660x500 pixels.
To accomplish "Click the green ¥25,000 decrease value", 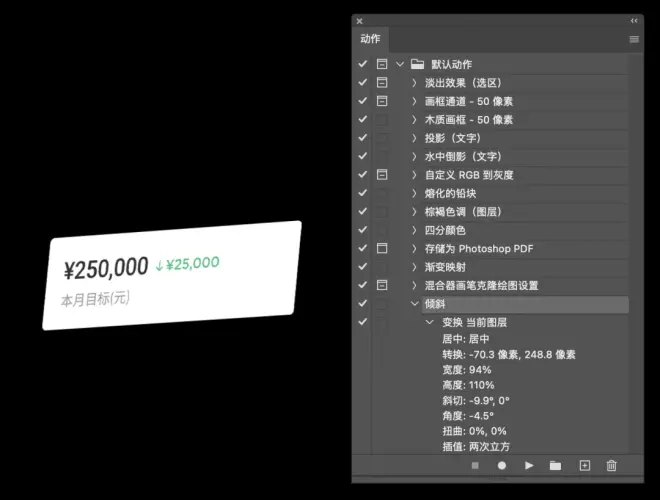I will (192, 263).
